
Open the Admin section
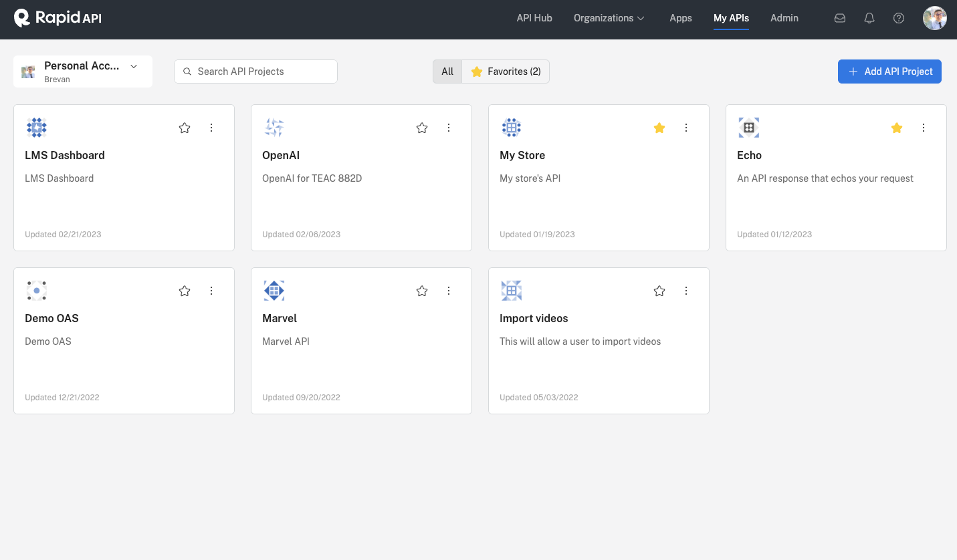click(784, 18)
